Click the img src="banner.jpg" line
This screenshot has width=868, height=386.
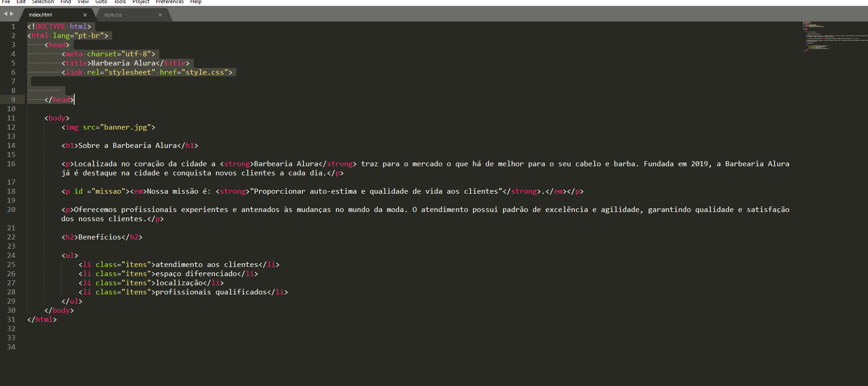click(x=109, y=127)
